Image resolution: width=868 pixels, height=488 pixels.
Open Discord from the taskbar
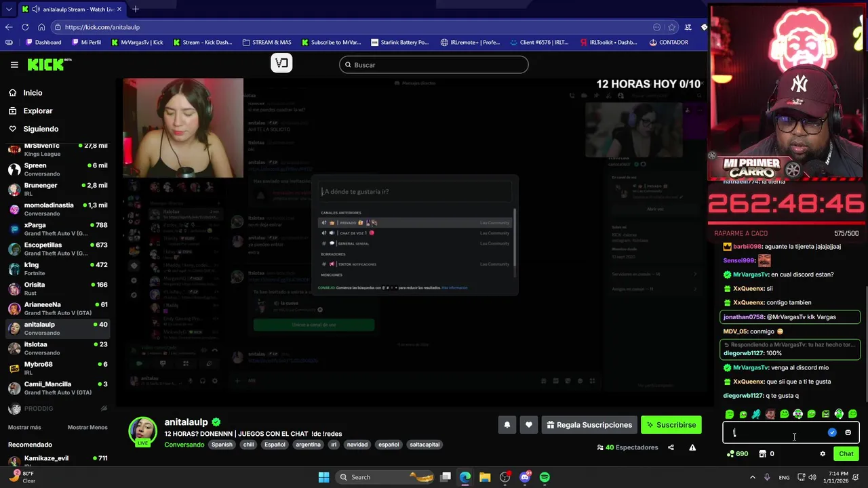click(525, 477)
